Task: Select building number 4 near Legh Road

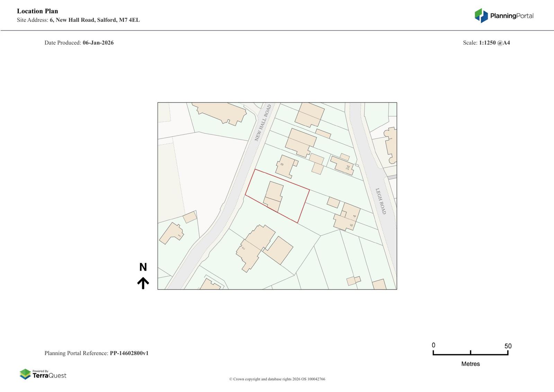Action: point(352,212)
